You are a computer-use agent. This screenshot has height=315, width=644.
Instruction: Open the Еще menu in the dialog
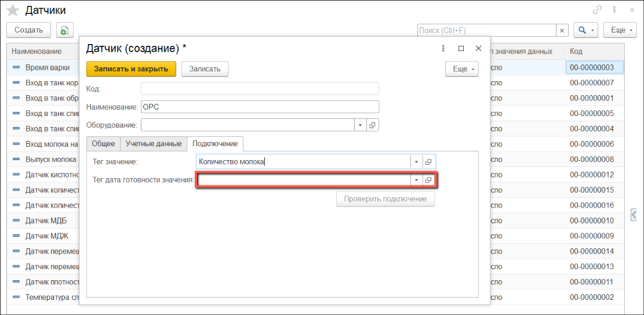pyautogui.click(x=461, y=69)
